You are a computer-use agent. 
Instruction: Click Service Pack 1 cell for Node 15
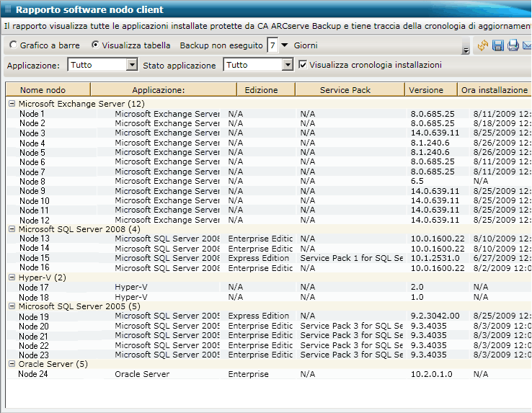click(352, 258)
